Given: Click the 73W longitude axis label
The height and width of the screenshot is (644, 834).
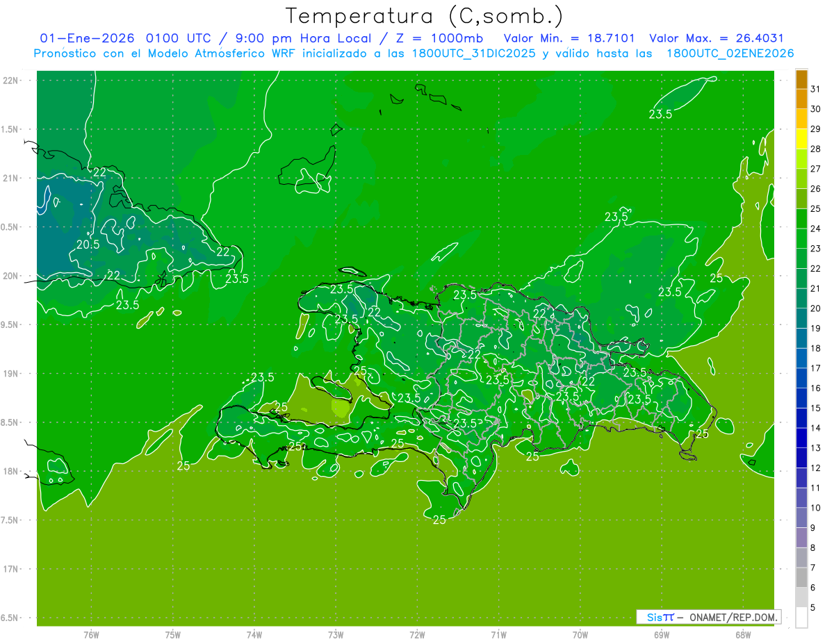Looking at the screenshot, I should point(336,634).
